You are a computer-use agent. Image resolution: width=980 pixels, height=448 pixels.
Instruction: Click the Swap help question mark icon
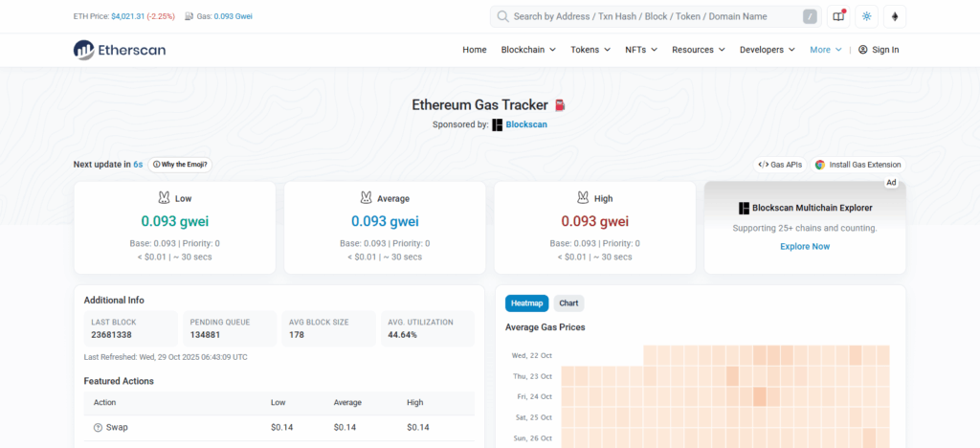[x=98, y=427]
